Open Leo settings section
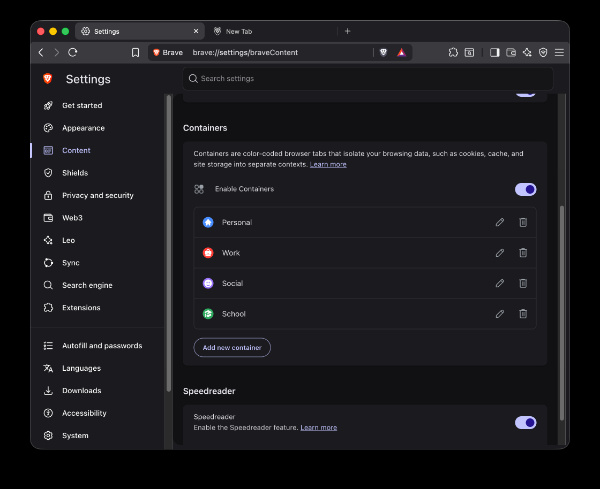This screenshot has height=489, width=600. [68, 240]
